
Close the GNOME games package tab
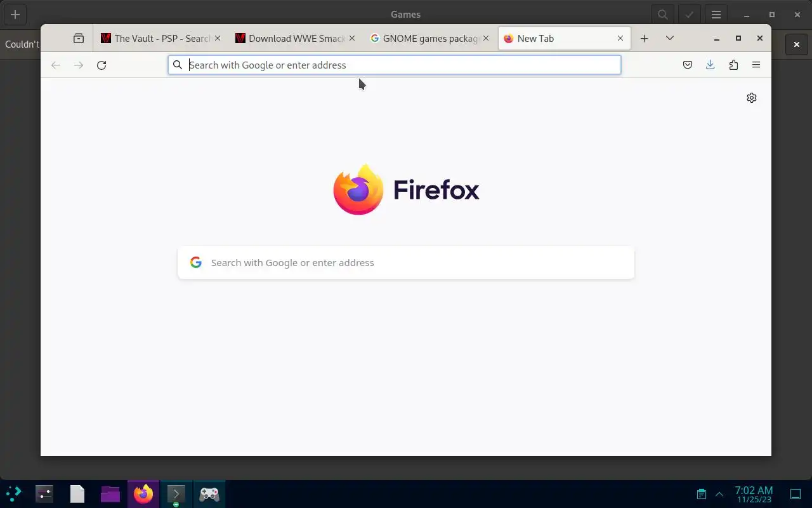486,38
